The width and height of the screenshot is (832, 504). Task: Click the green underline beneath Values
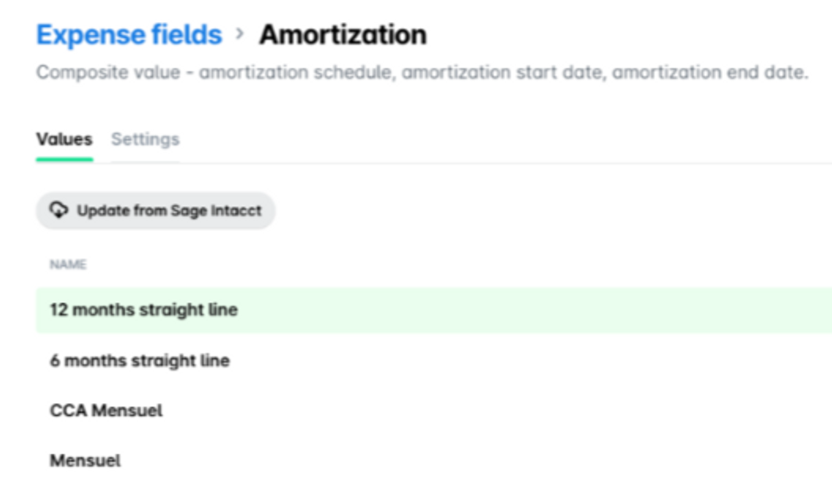64,159
